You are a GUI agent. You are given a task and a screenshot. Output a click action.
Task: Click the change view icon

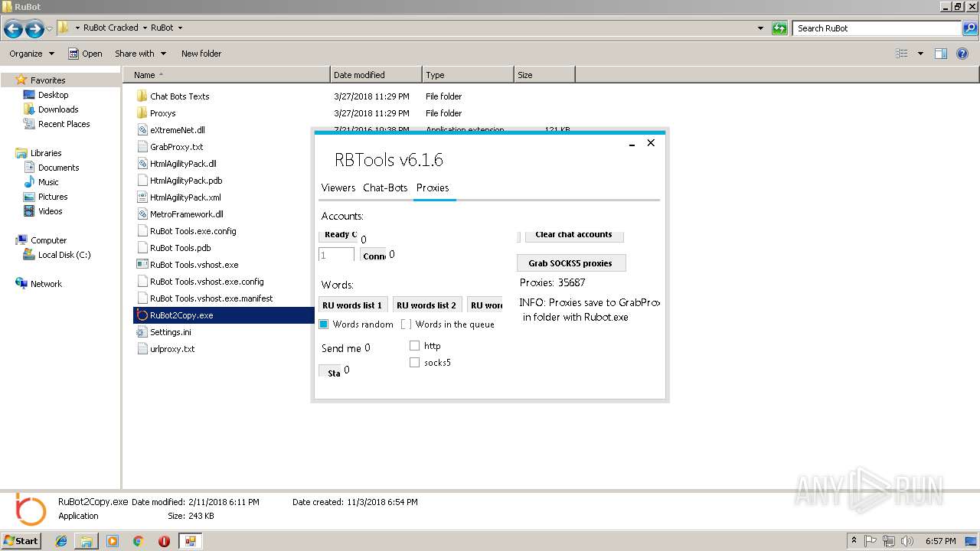902,54
